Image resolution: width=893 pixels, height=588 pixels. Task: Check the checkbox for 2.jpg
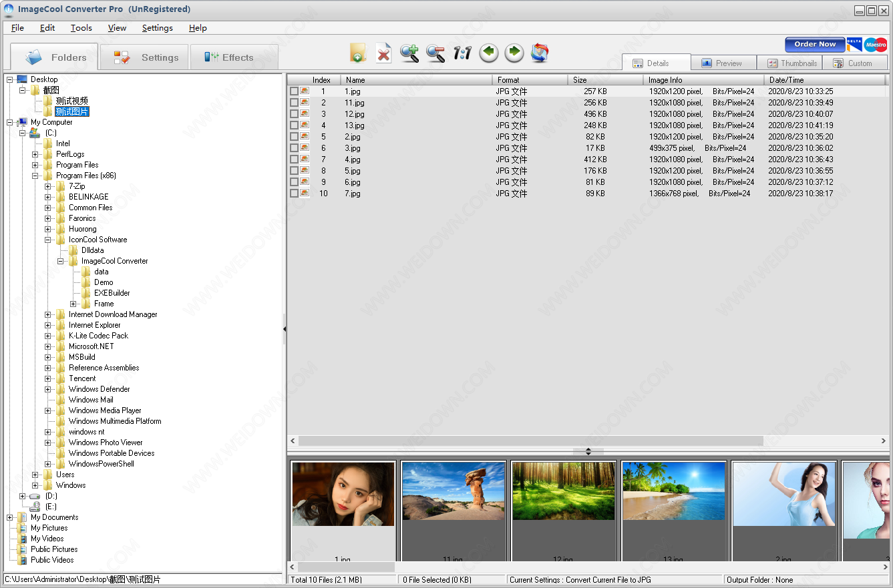pos(294,137)
